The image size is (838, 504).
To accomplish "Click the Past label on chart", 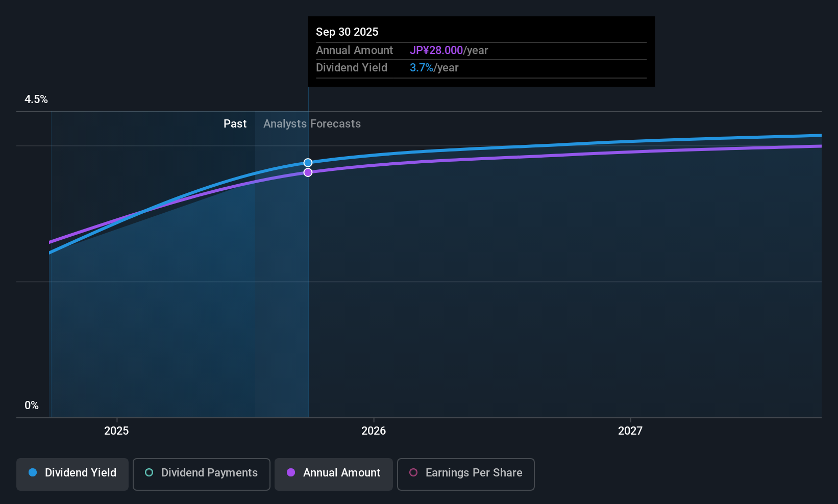I will point(235,124).
